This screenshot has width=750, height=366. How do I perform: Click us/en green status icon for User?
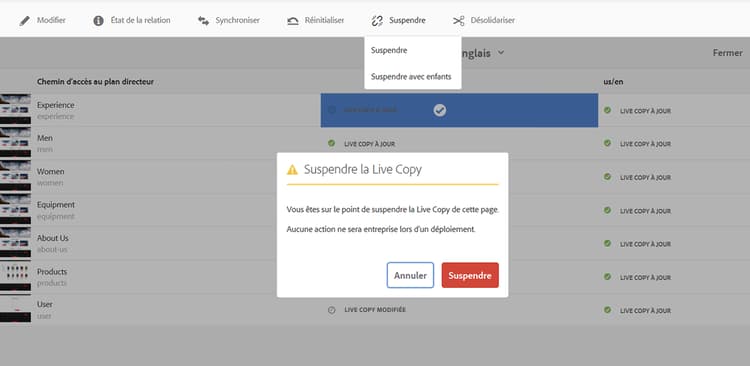[607, 310]
